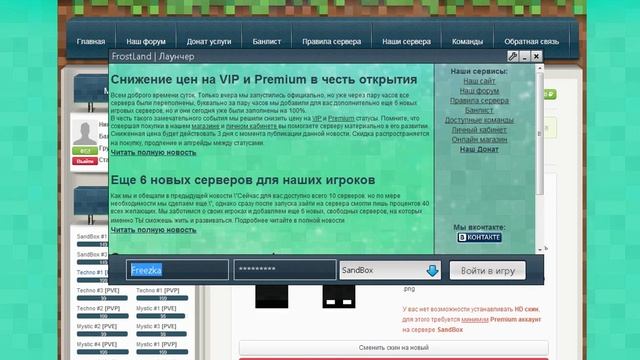Click the launcher scrollbar down arrow
This screenshot has width=640, height=360.
click(540, 249)
